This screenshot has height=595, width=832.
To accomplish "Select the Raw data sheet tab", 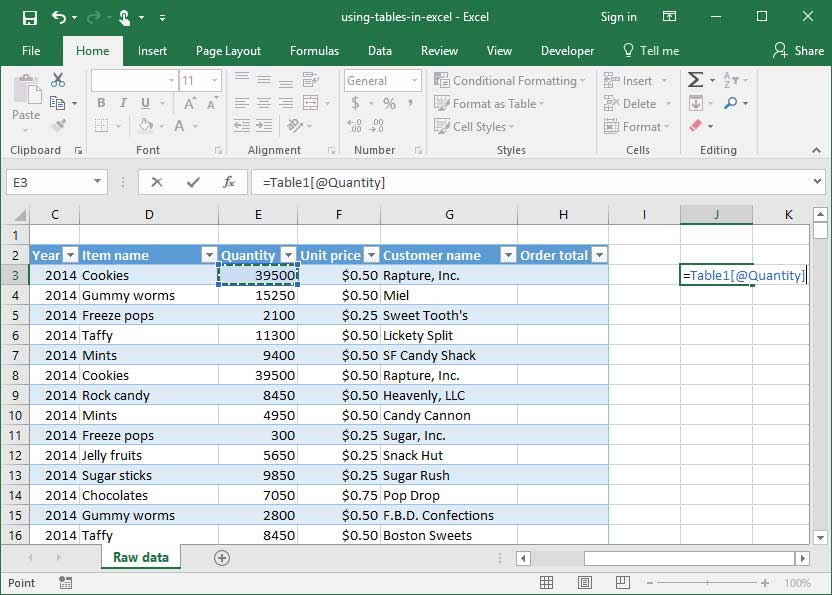I will [140, 557].
